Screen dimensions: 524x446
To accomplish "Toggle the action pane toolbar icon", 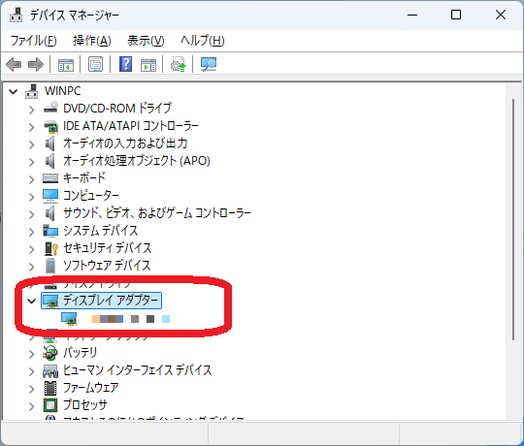I will 148,65.
